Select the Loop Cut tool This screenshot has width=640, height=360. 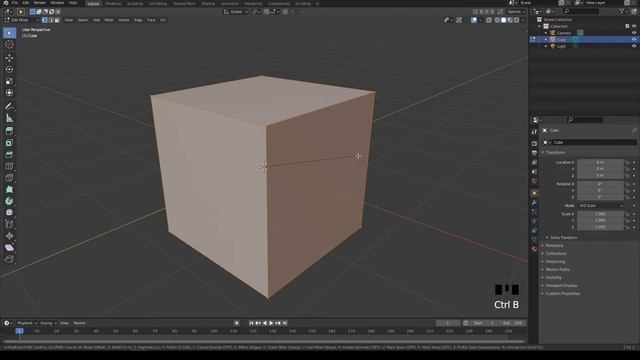pyautogui.click(x=9, y=166)
